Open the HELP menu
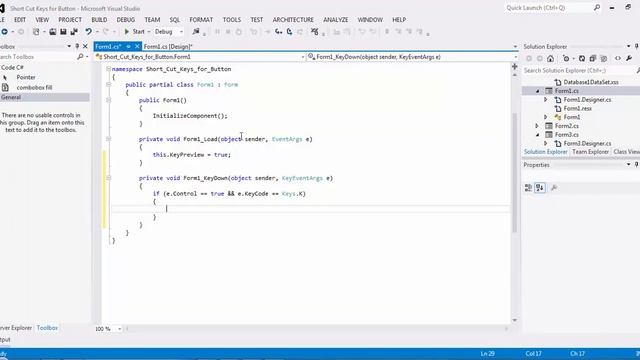Screen dimensions: 640x360 [x=399, y=20]
